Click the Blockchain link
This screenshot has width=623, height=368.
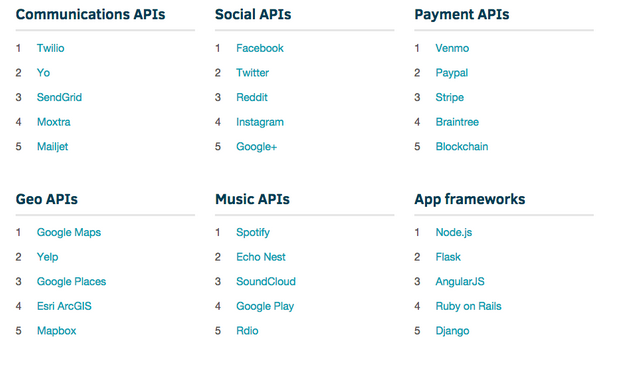coord(462,147)
